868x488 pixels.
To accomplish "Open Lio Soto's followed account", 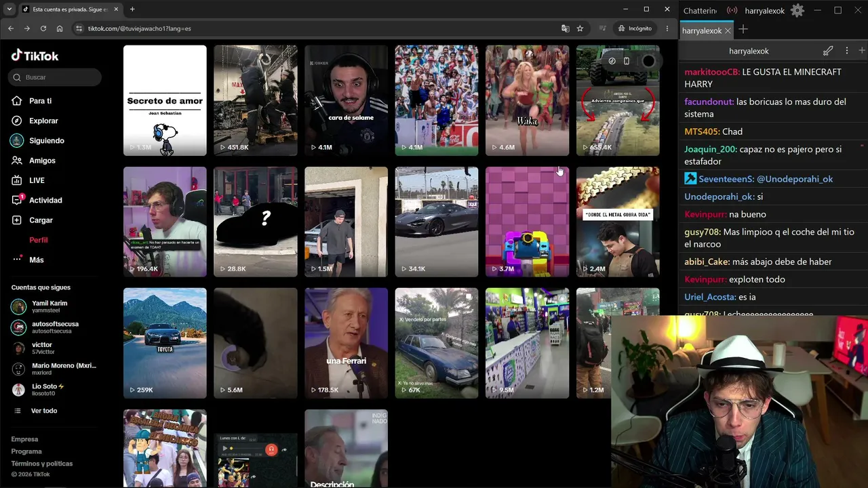I will (x=54, y=390).
